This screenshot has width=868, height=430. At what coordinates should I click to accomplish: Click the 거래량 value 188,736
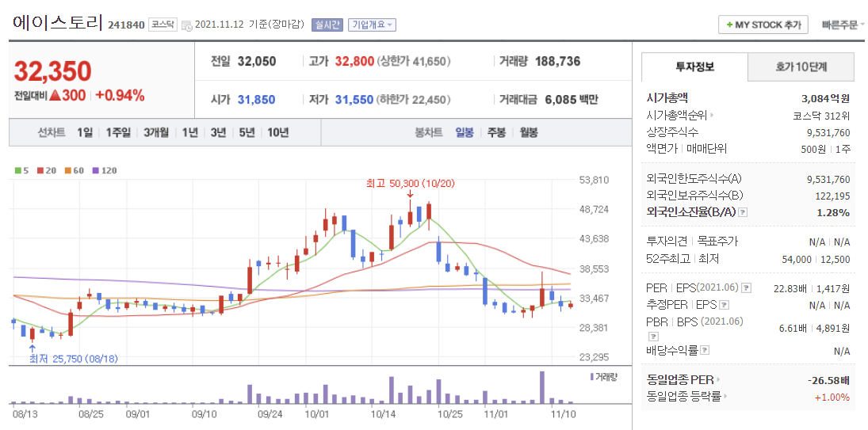tap(558, 61)
